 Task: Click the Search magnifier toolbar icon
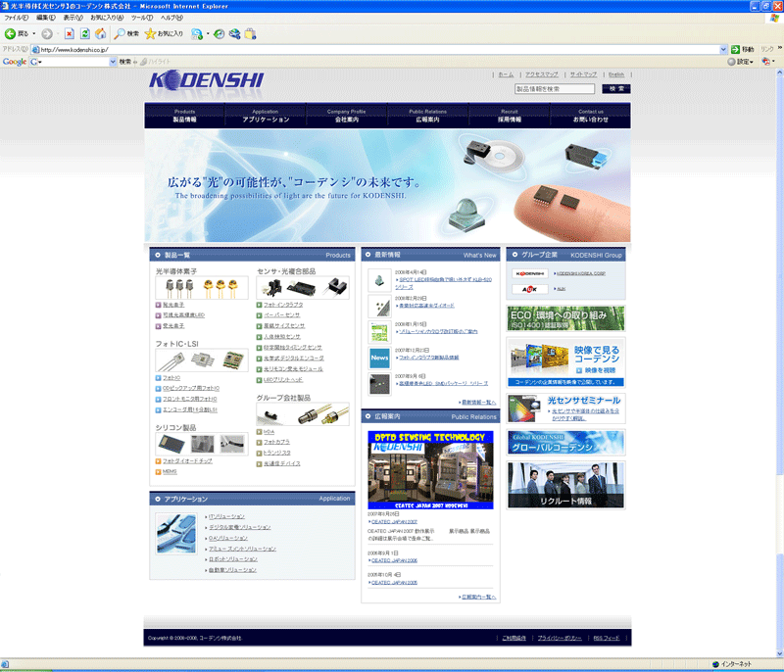pos(120,33)
